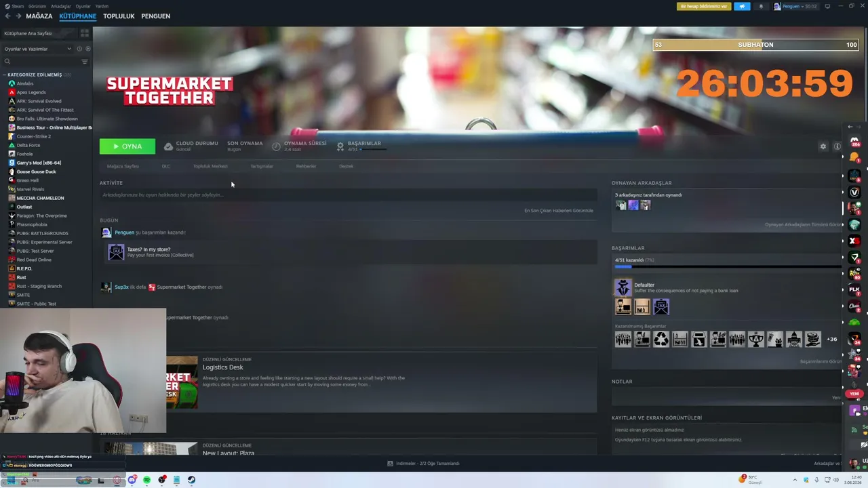Click the account alert notification button
Screen dimensions: 868x488
click(x=704, y=6)
